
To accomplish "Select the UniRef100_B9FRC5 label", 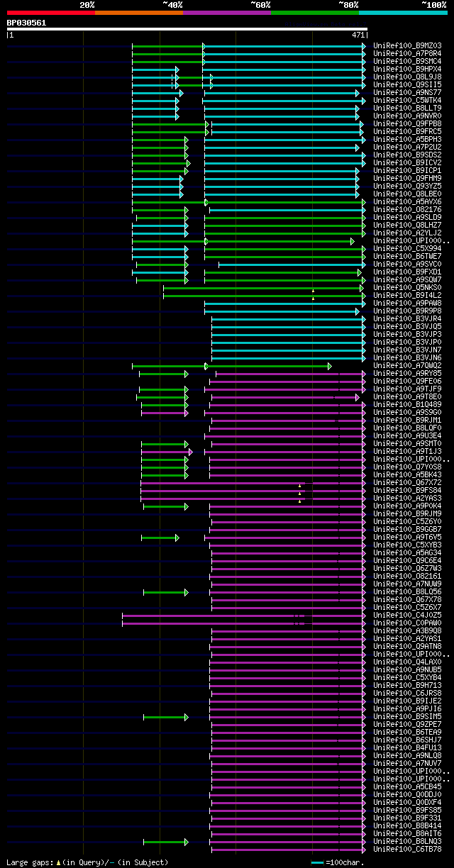I will 407,132.
